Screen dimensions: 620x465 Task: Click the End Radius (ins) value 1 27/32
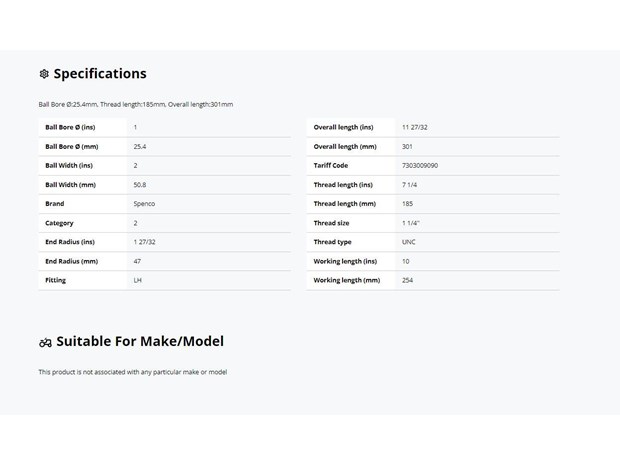click(144, 242)
